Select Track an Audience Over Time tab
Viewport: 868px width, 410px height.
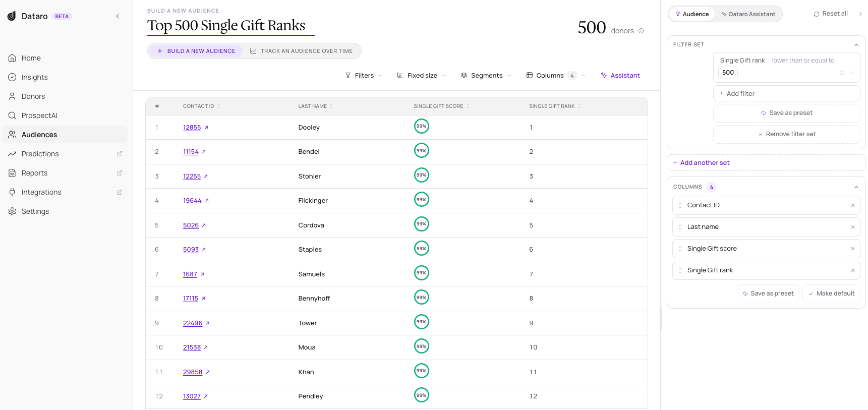tap(301, 51)
